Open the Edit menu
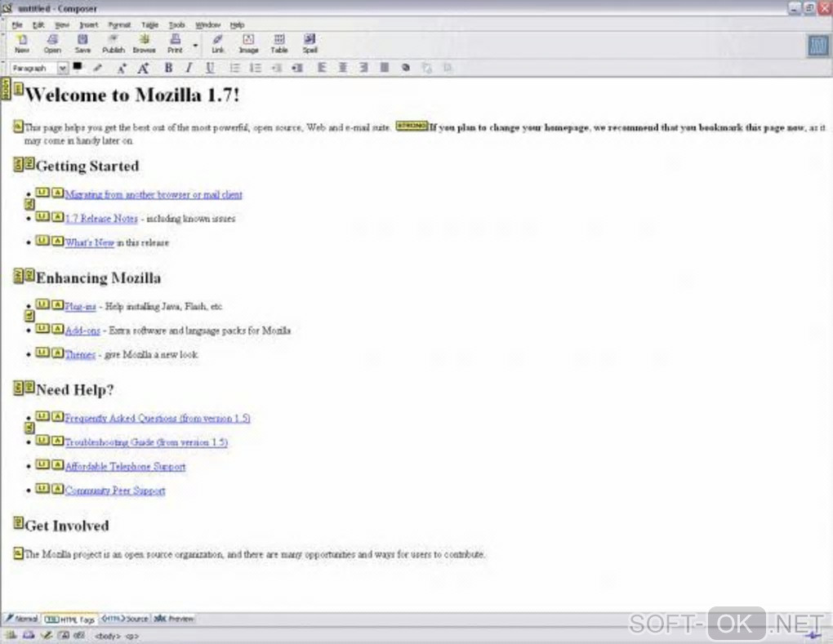 point(38,25)
